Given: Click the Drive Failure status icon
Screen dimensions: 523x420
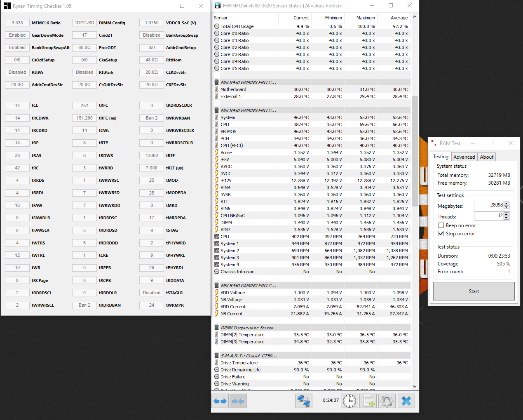Looking at the screenshot, I should point(217,377).
